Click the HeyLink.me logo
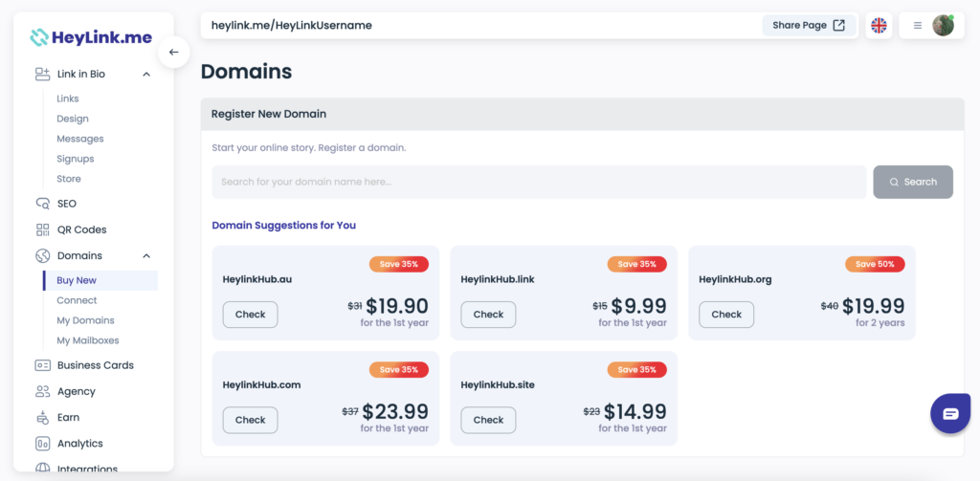980x481 pixels. [91, 37]
